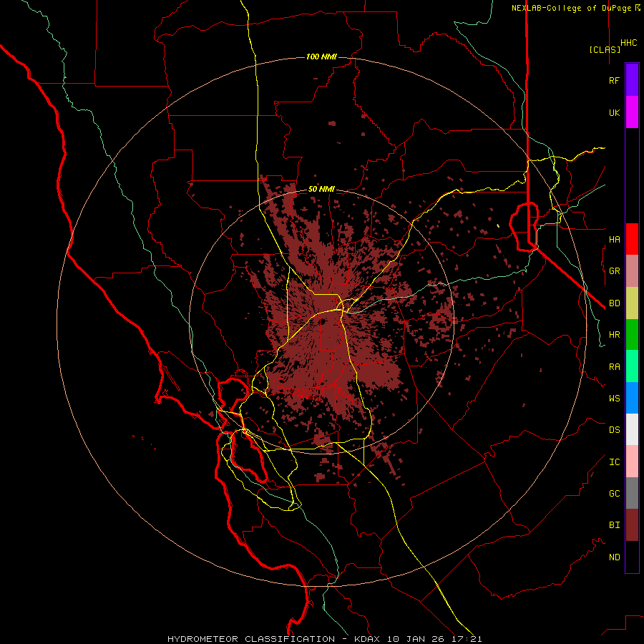Screen dimensions: 644x644
Task: Click the 10 JAN 26 17:21 timestamp
Action: coord(434,639)
